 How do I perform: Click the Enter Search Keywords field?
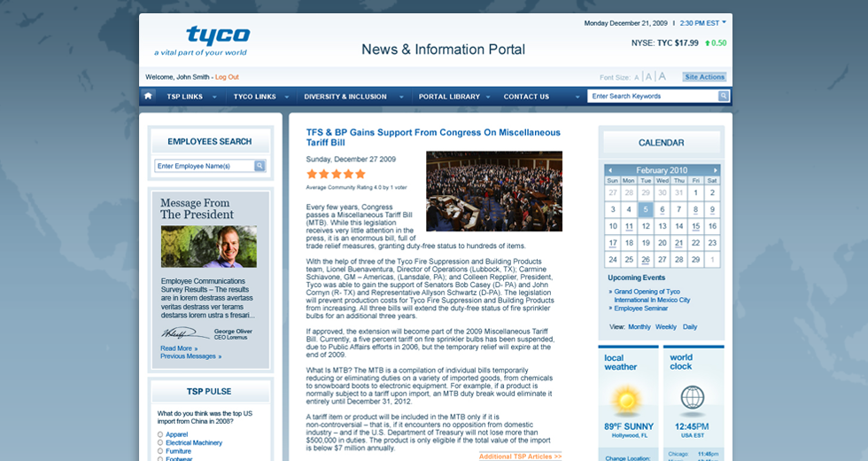[x=654, y=96]
